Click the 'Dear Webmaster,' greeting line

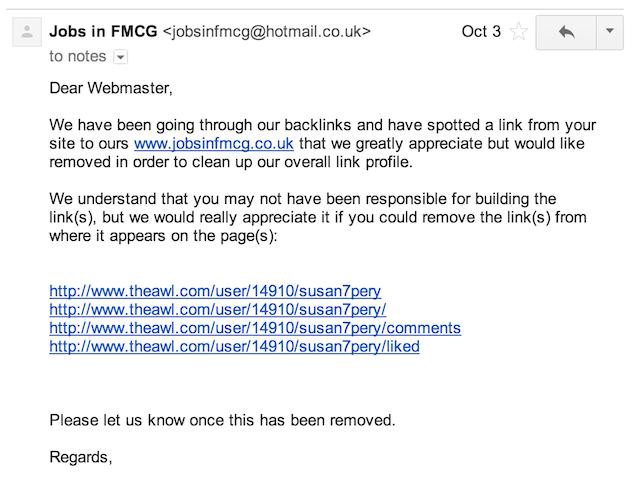[111, 88]
